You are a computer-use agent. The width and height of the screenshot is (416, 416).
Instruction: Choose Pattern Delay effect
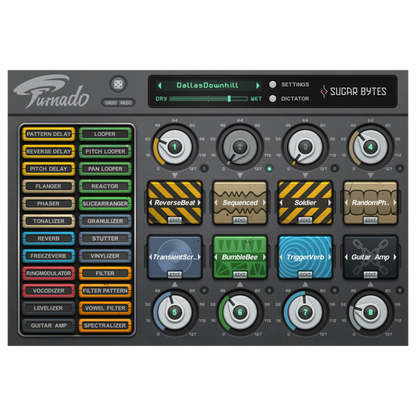(x=49, y=134)
